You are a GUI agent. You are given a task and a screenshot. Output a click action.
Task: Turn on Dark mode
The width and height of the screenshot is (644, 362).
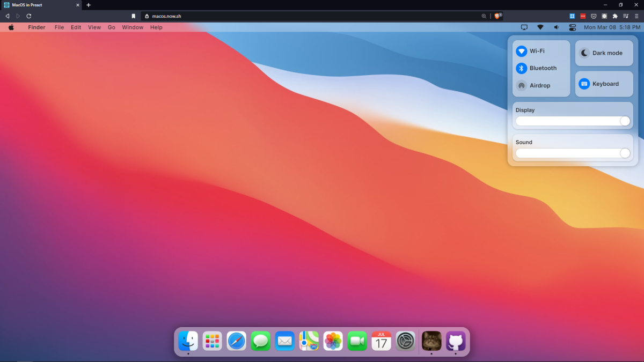pyautogui.click(x=604, y=53)
